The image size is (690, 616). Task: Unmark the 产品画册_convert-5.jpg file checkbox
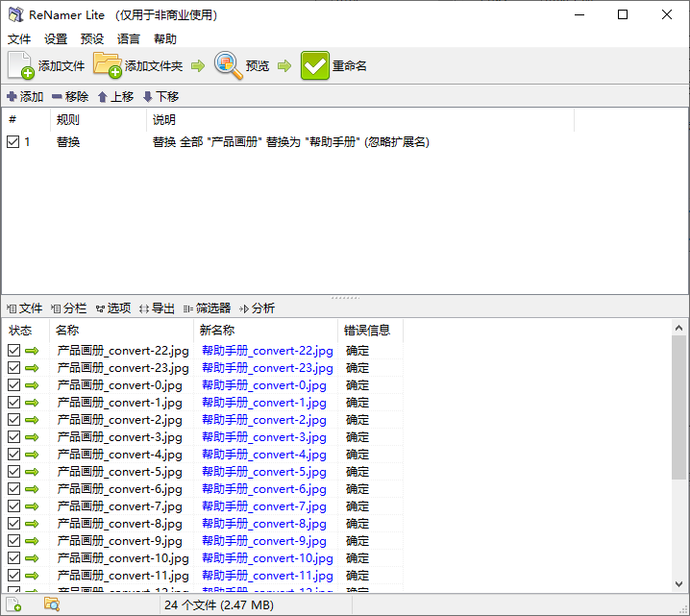tap(13, 472)
